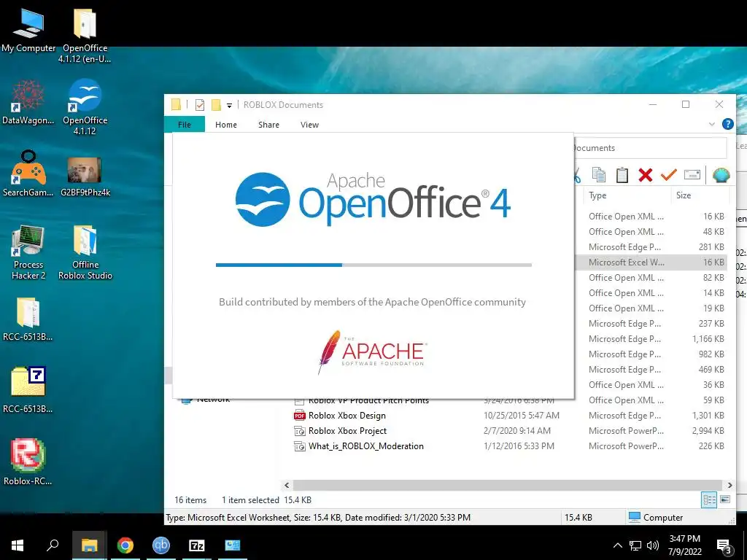Launch Google Chrome from taskbar

coord(125,545)
